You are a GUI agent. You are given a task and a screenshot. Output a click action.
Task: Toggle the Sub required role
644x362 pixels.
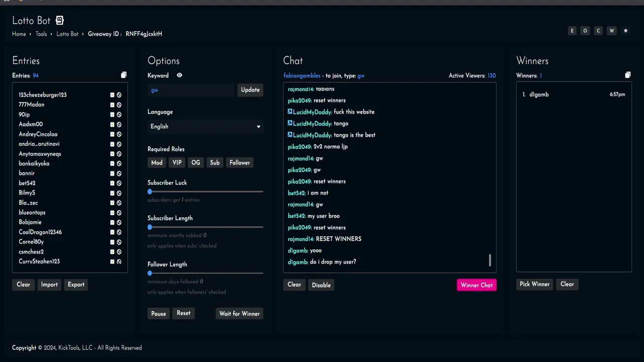215,162
